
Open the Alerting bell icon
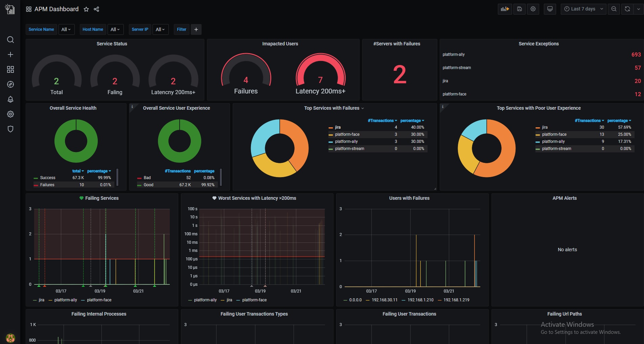pyautogui.click(x=10, y=99)
